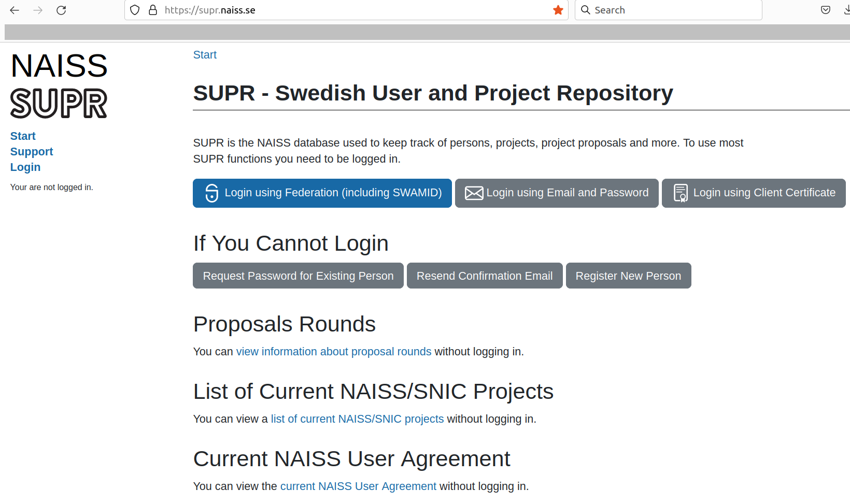Choose Login using Email and Password
This screenshot has height=504, width=850.
tap(557, 193)
